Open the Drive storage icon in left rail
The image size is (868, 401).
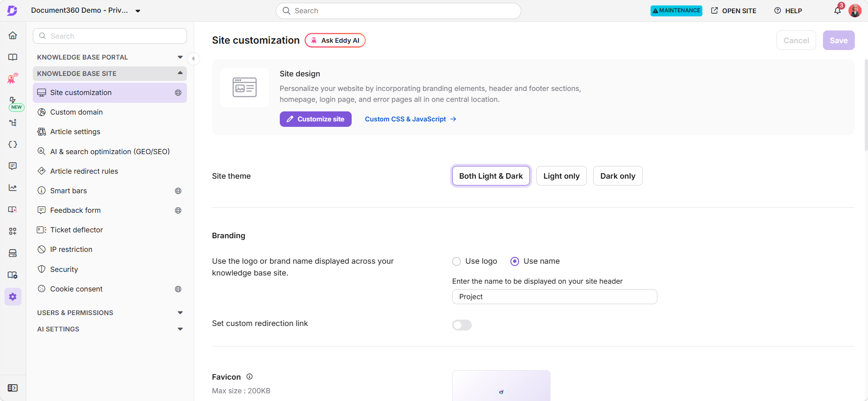click(x=13, y=253)
